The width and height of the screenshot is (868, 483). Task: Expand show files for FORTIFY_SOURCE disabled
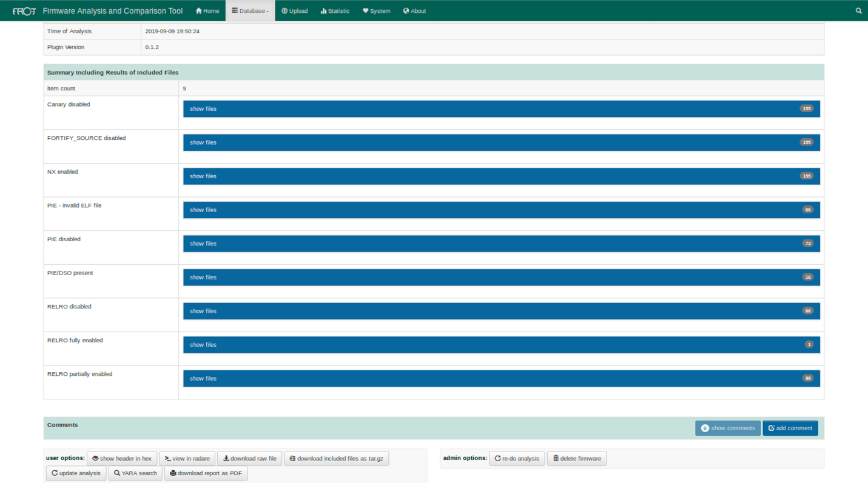pyautogui.click(x=502, y=142)
